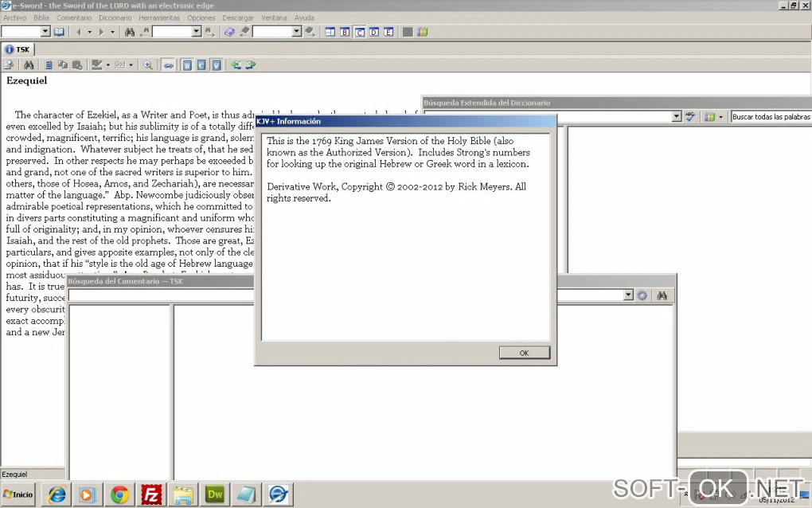The height and width of the screenshot is (508, 812).
Task: Click 'Buscar todas las palabras' field
Action: coord(771,116)
